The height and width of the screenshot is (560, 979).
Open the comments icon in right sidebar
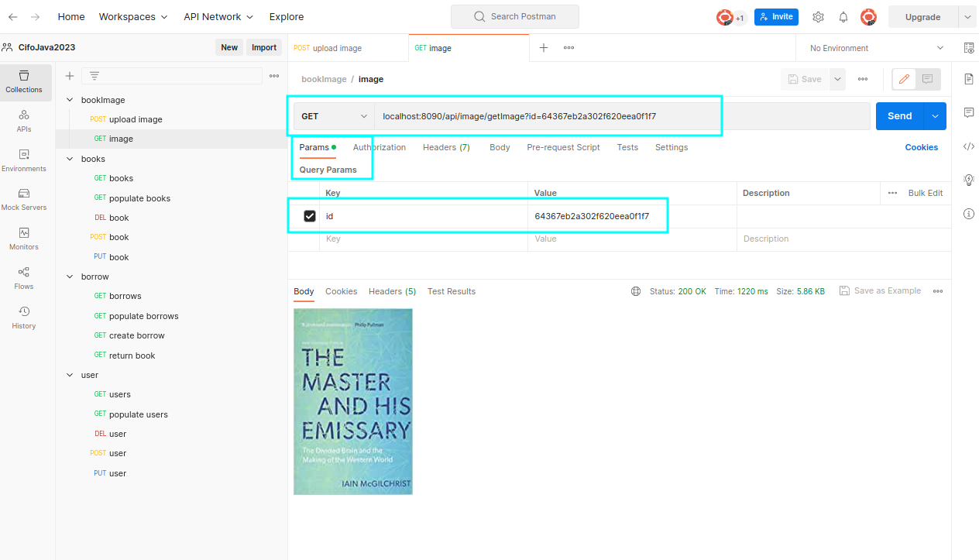point(969,112)
